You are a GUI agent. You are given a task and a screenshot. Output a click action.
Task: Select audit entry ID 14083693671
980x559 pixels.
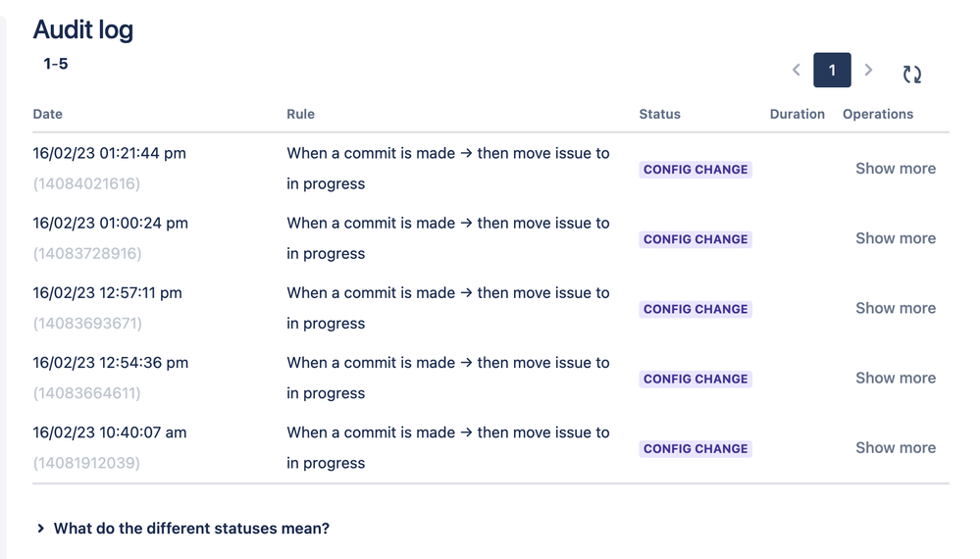(87, 324)
